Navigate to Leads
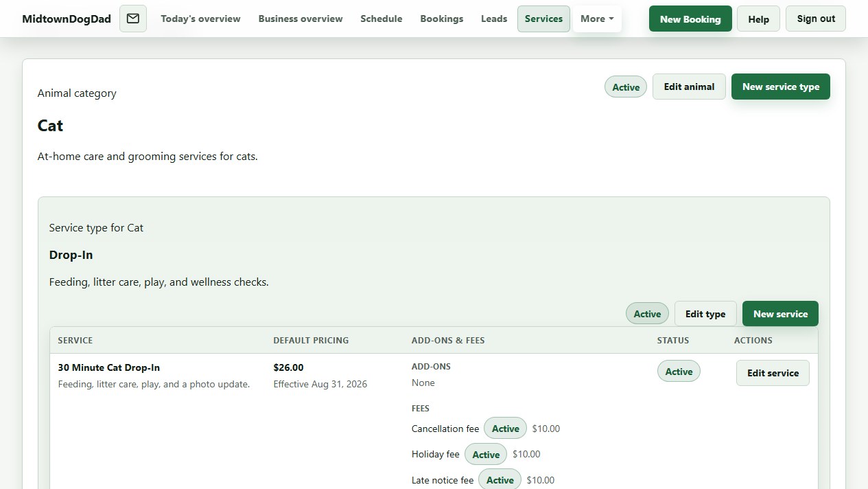 [x=494, y=19]
